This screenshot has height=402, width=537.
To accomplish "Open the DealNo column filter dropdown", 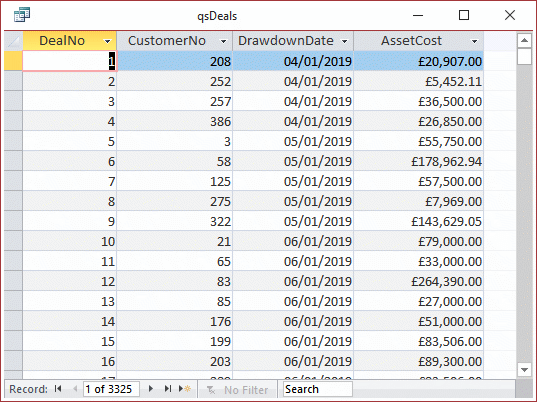I will (x=108, y=41).
